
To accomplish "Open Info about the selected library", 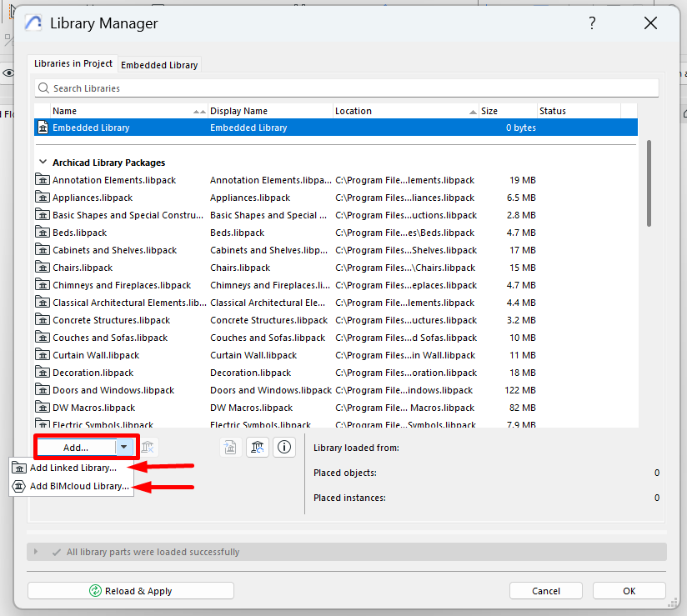I will (x=283, y=447).
